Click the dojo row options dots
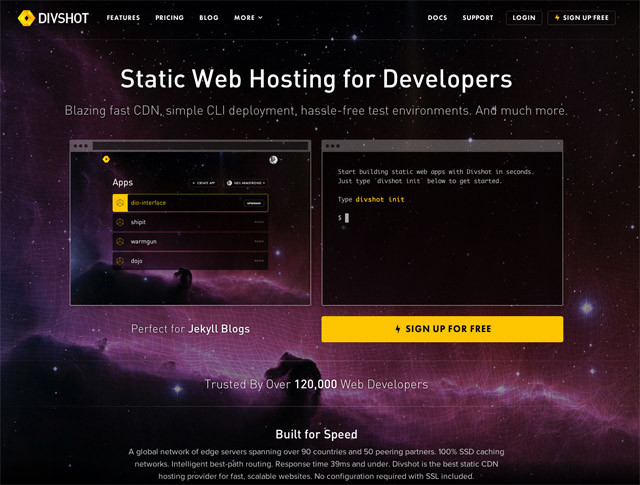This screenshot has height=485, width=640. pos(259,260)
